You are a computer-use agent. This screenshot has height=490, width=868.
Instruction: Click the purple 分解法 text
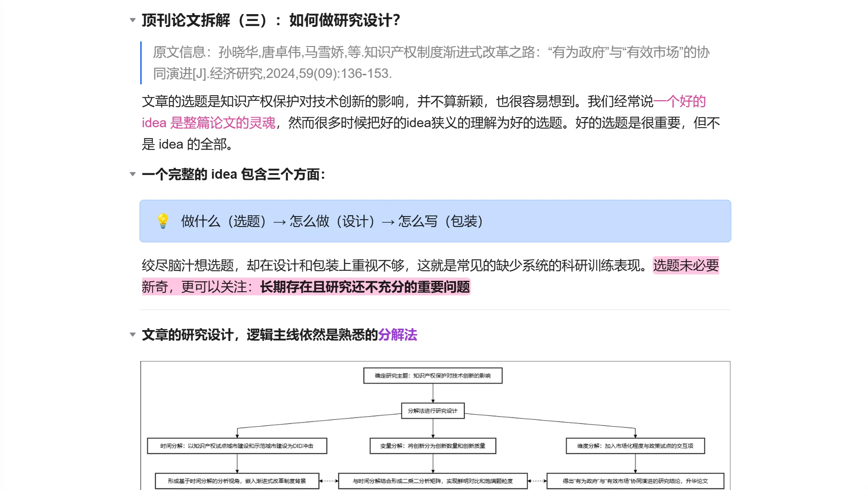coord(398,335)
